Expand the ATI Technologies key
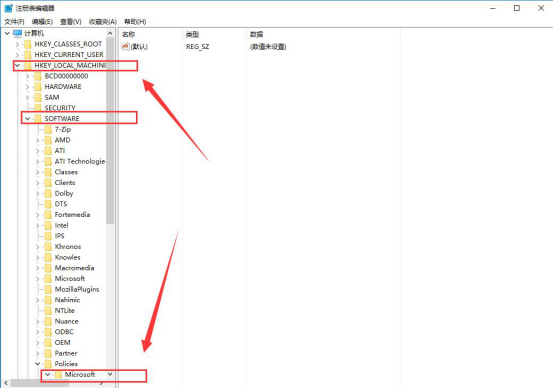 (x=38, y=162)
